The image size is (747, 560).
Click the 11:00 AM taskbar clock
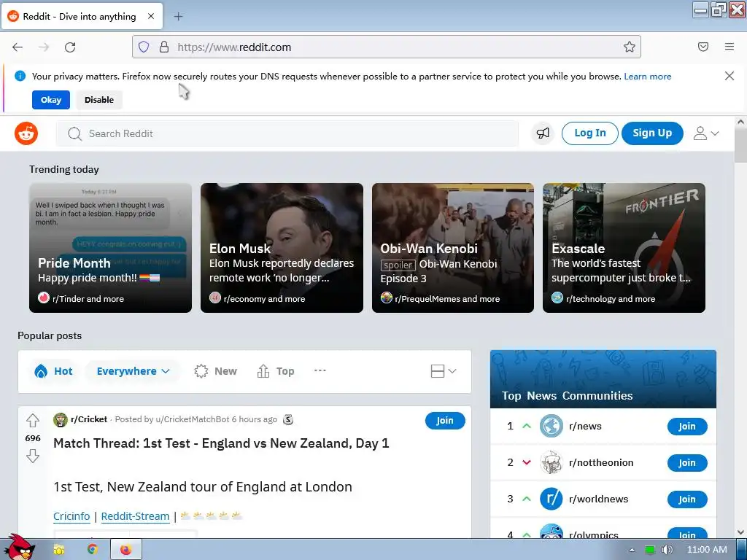click(x=707, y=550)
